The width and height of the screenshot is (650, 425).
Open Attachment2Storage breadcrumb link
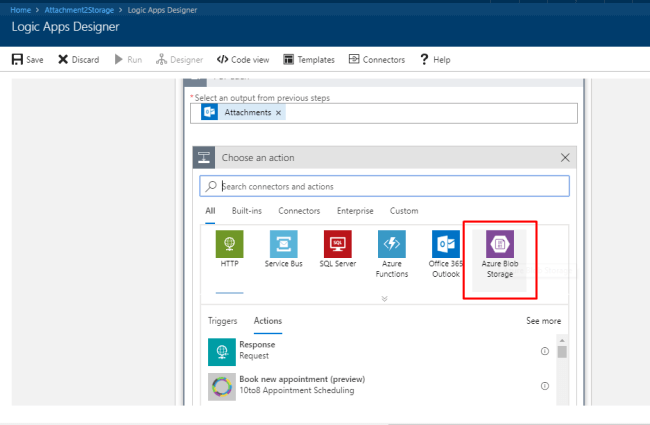pyautogui.click(x=79, y=10)
